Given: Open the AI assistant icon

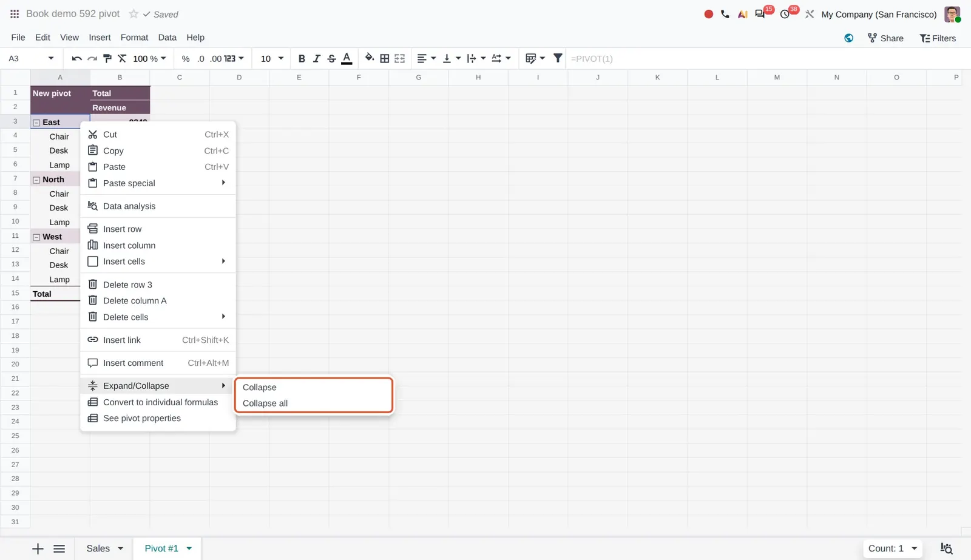Looking at the screenshot, I should (742, 14).
